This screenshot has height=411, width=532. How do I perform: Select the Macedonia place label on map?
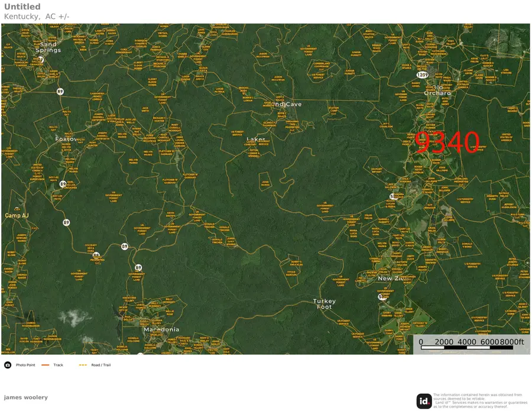pyautogui.click(x=160, y=329)
